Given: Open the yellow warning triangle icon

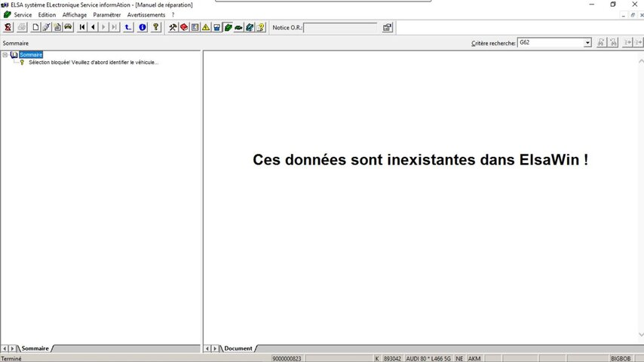Looking at the screenshot, I should [206, 28].
